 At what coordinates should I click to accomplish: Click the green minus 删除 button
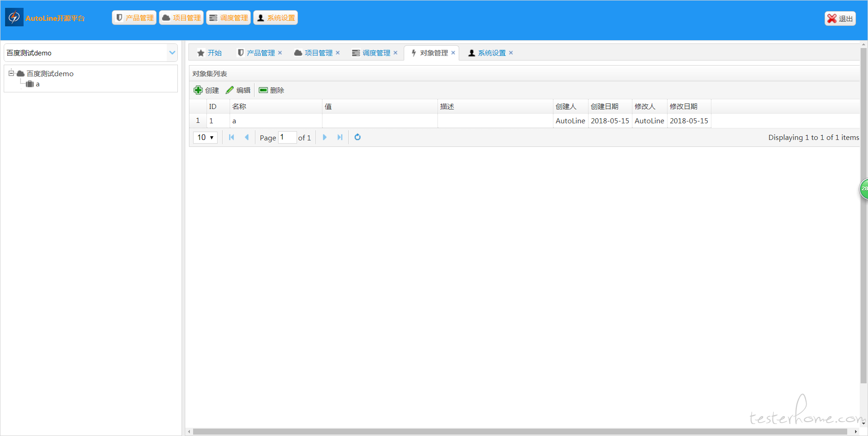(x=272, y=90)
